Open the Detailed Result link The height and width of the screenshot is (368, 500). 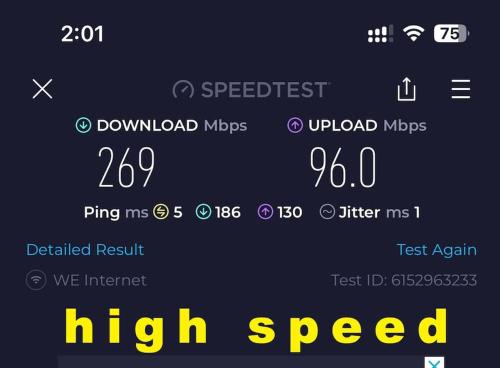85,250
